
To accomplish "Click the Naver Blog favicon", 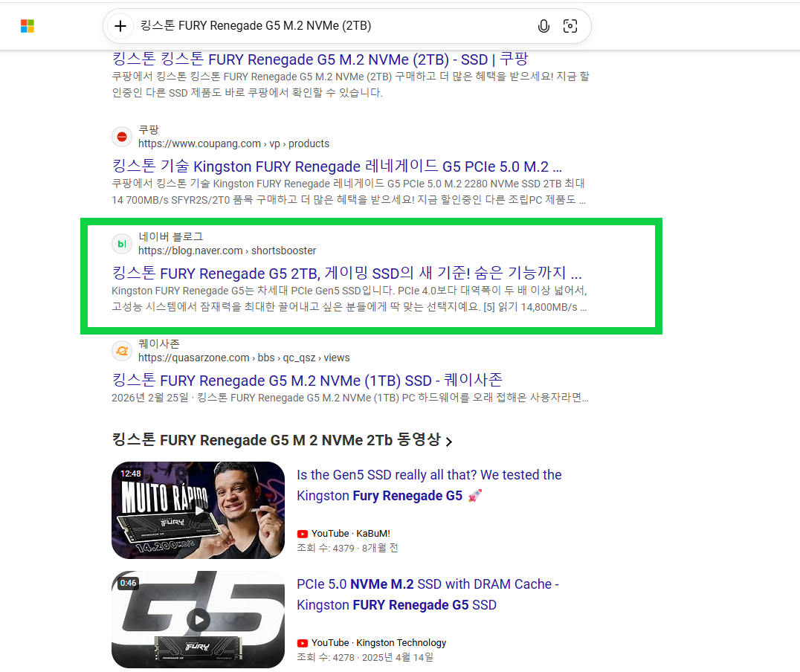I will click(x=122, y=244).
